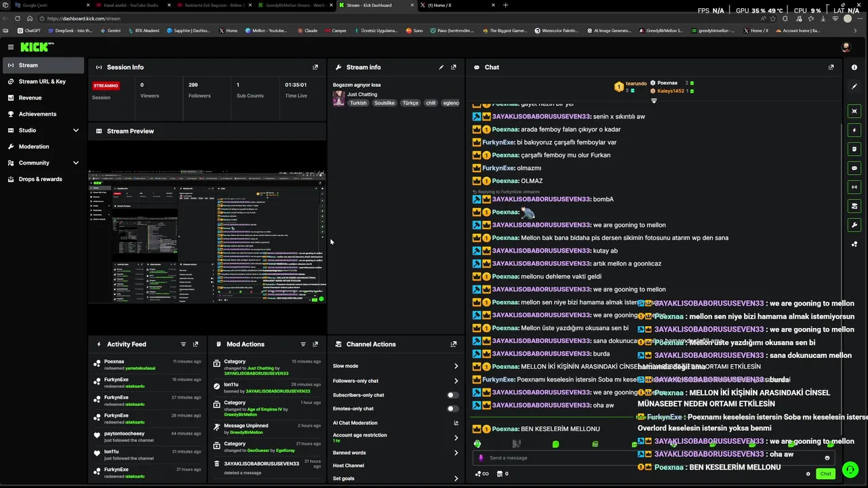Select Stream in the sidebar
This screenshot has width=868, height=488.
(43, 65)
